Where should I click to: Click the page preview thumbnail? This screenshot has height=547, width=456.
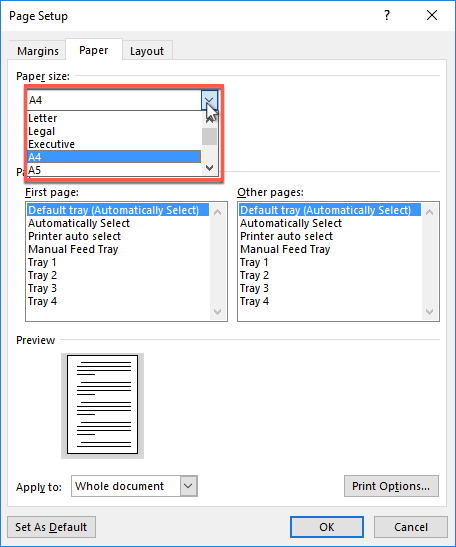click(102, 405)
